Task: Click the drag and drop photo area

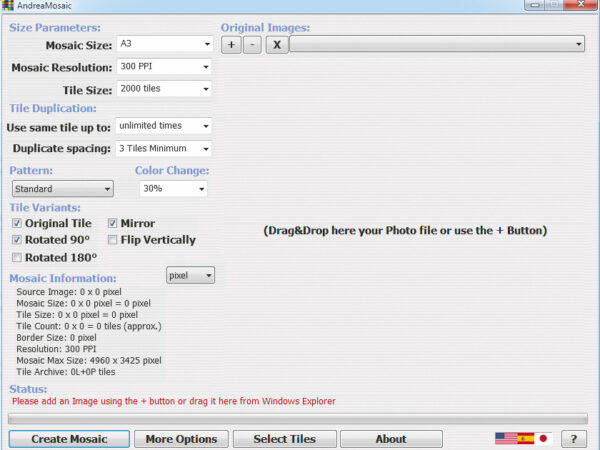Action: pos(405,230)
